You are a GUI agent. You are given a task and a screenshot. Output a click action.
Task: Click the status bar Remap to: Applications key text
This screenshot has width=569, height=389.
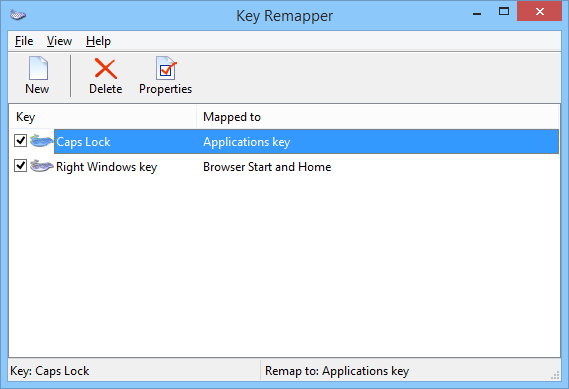[x=337, y=371]
